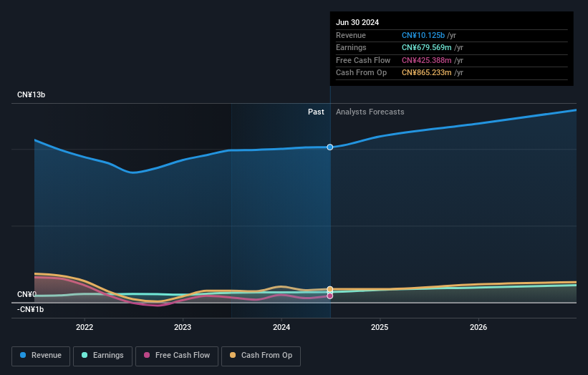588x375 pixels.
Task: Select the 2023 x-axis label
Action: coord(183,327)
